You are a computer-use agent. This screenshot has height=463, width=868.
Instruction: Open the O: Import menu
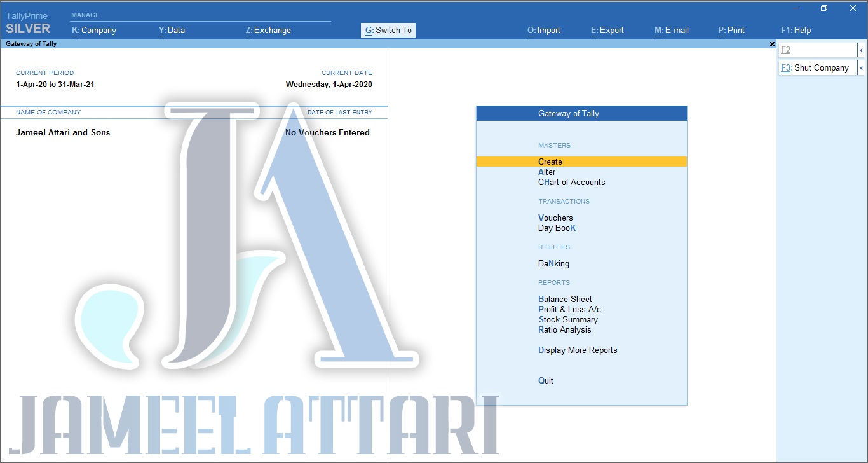544,30
